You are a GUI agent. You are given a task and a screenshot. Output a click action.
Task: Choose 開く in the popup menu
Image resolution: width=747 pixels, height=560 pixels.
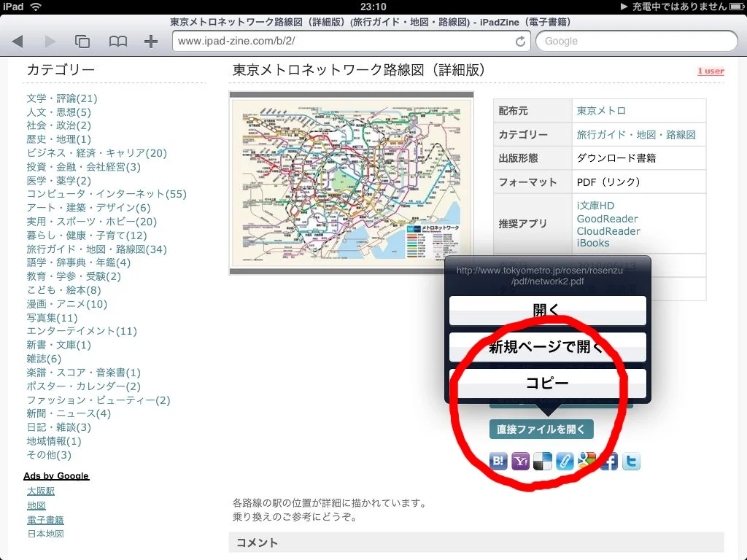pos(547,311)
